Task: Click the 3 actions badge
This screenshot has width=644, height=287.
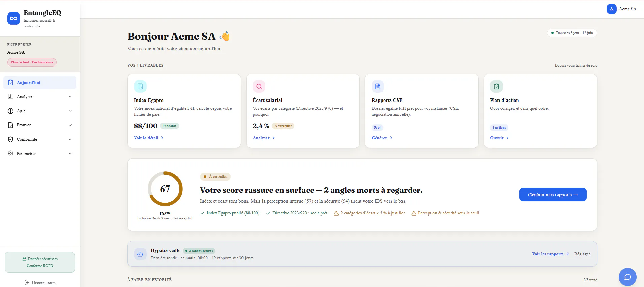Action: (499, 128)
